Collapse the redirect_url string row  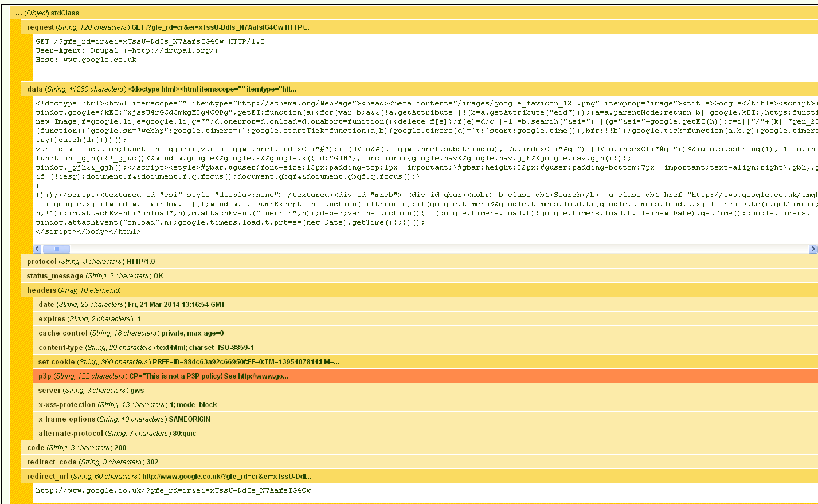[x=420, y=476]
